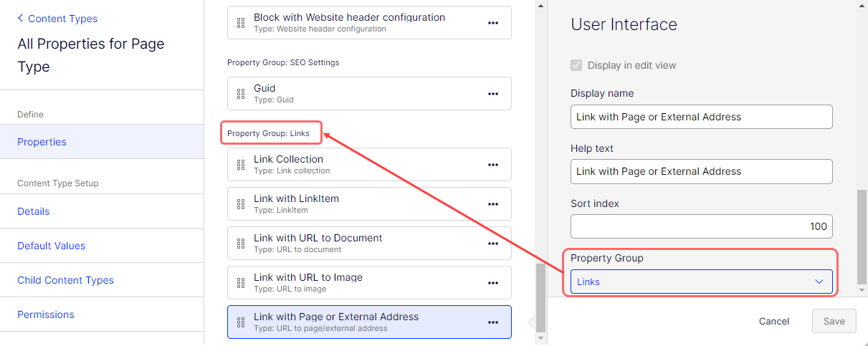Open more options for Link with URL to Image

tap(493, 283)
